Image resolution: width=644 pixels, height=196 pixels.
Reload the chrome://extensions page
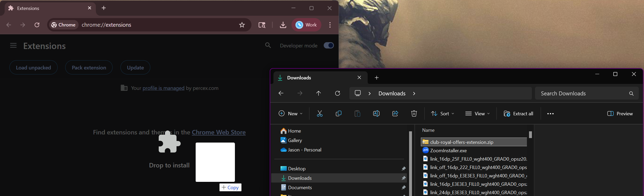pos(37,25)
